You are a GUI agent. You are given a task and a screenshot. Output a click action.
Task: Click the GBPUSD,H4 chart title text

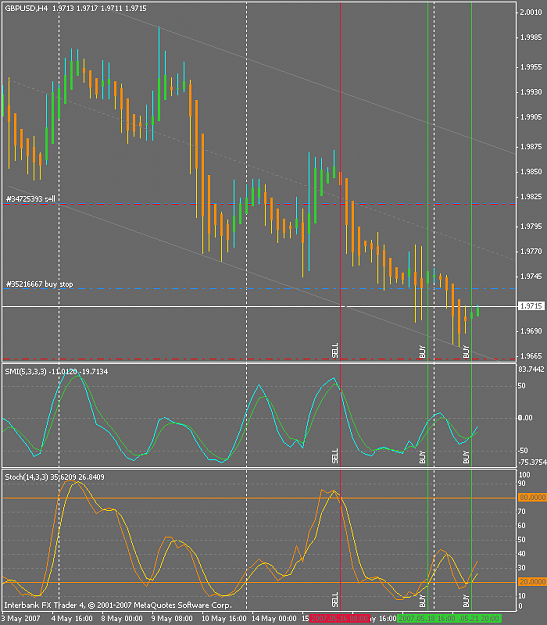(x=26, y=8)
